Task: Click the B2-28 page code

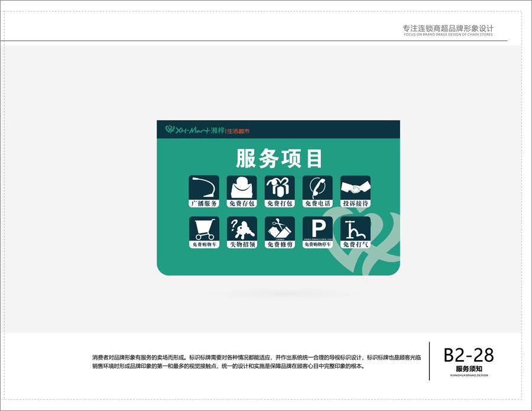Action: [469, 355]
